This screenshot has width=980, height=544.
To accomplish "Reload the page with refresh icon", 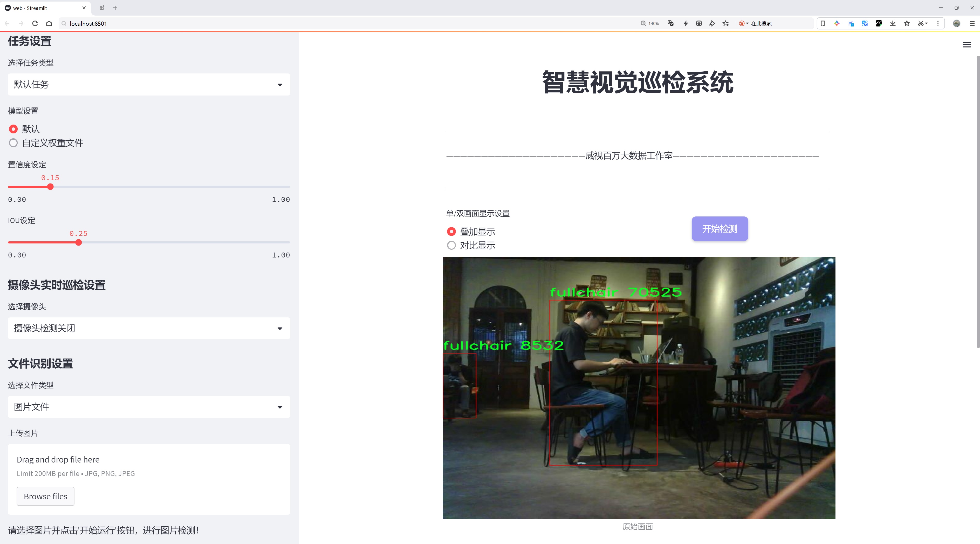I will [x=35, y=24].
